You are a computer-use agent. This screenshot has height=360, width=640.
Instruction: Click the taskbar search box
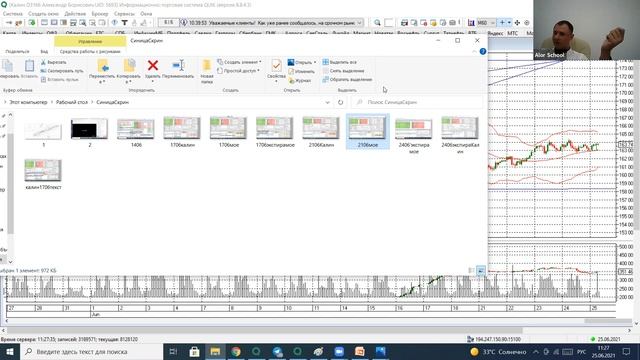[91, 351]
